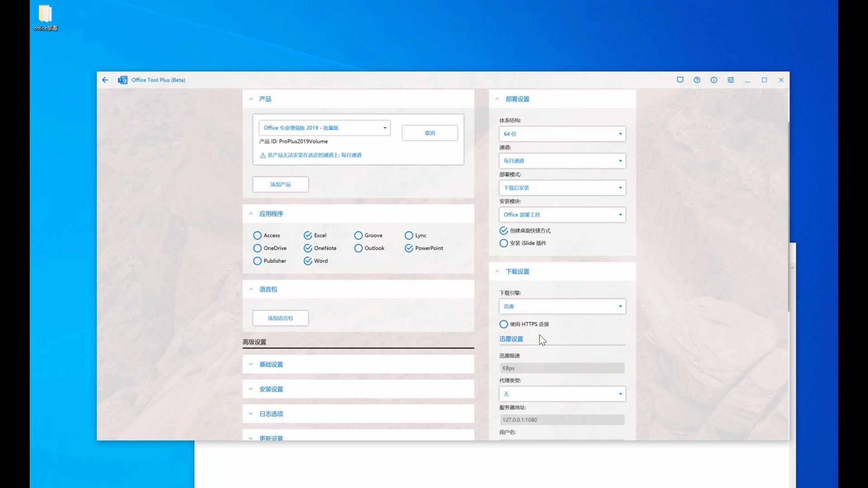Uncheck the Excel application
The width and height of the screenshot is (868, 488).
point(308,235)
